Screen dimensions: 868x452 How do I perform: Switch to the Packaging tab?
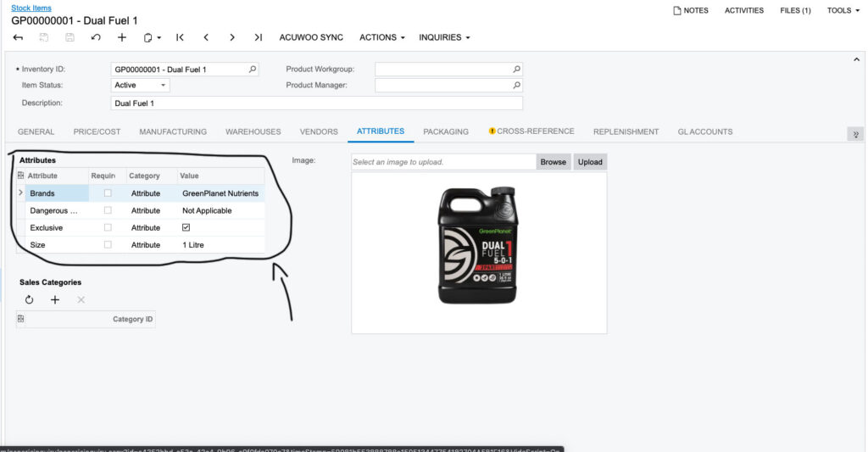446,131
